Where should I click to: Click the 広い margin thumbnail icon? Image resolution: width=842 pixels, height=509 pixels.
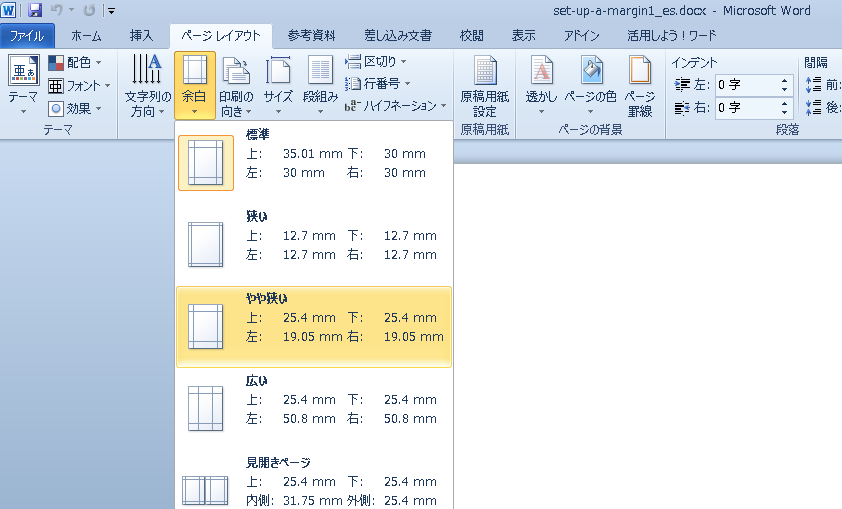coord(206,408)
